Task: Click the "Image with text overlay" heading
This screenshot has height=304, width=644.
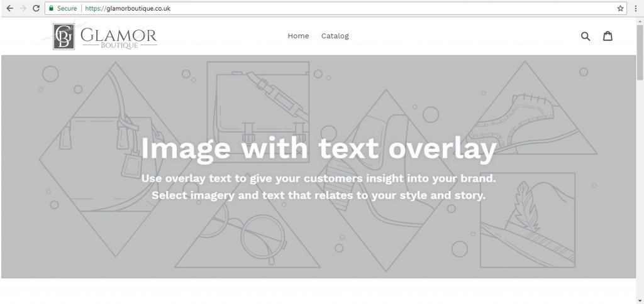Action: tap(319, 149)
